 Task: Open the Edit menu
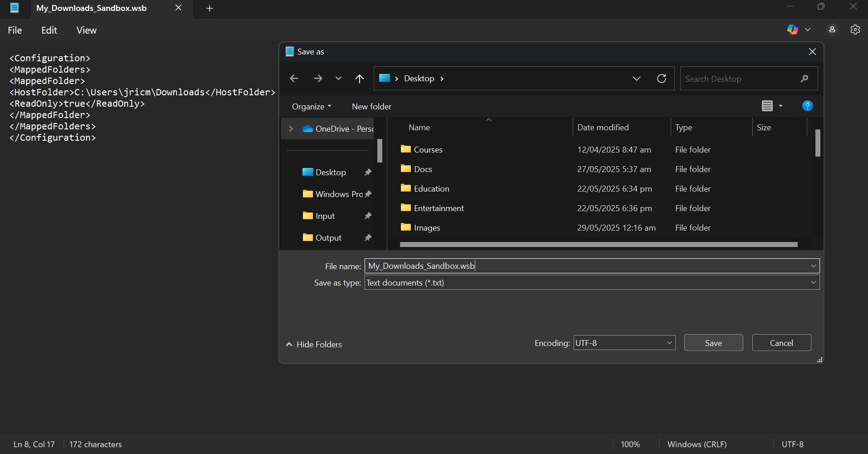[x=49, y=30]
